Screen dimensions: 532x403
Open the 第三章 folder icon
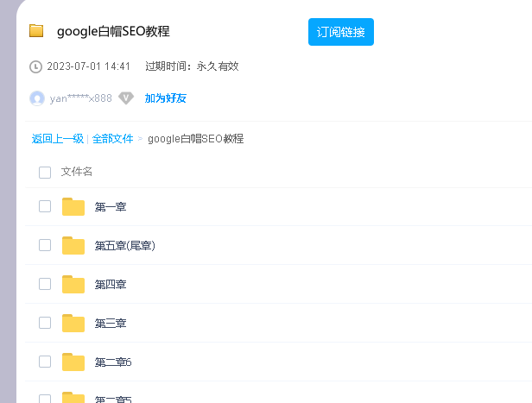click(x=73, y=324)
